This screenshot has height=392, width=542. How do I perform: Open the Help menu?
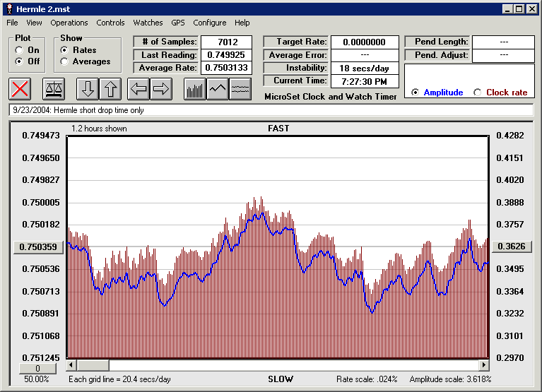click(242, 23)
